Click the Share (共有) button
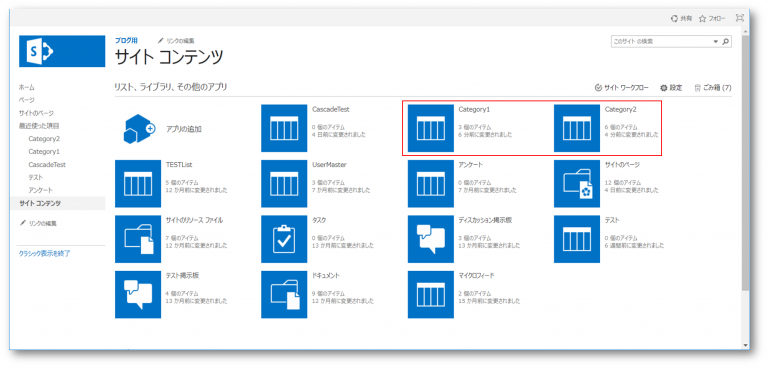The image size is (768, 368). click(681, 19)
